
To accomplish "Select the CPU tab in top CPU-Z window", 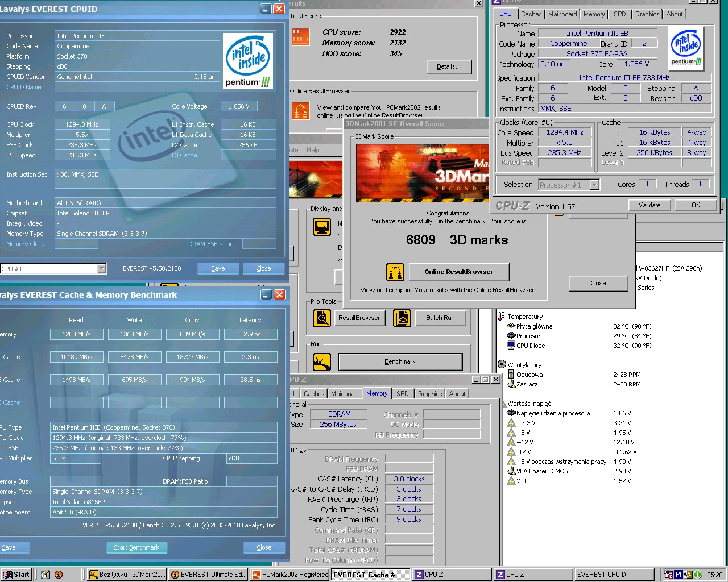I will point(506,14).
